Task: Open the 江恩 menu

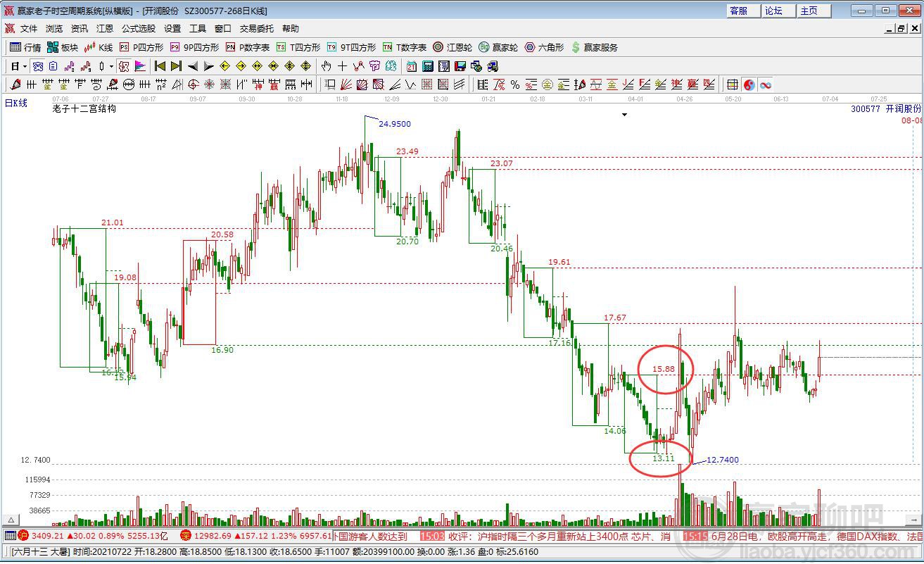Action: pos(105,29)
